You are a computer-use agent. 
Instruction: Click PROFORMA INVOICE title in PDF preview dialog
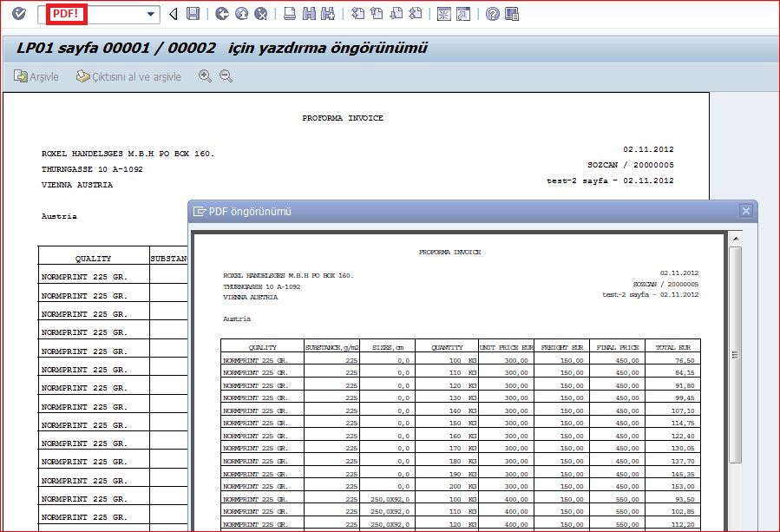[x=449, y=253]
